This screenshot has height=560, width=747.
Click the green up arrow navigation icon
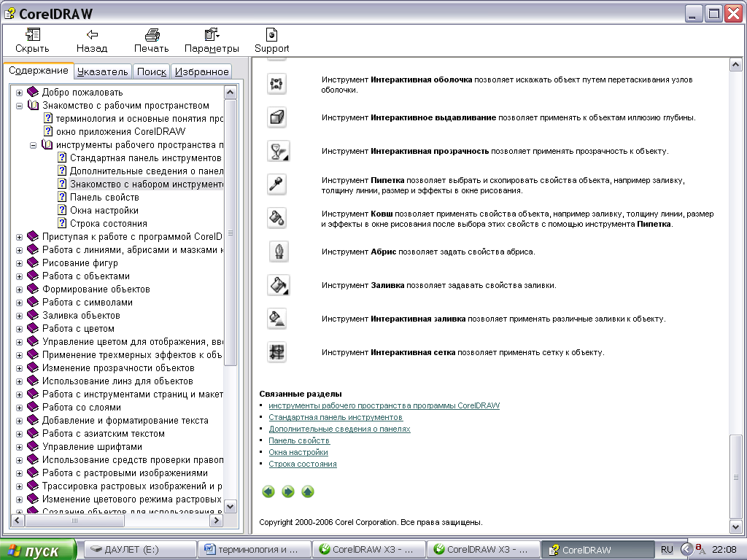click(308, 491)
